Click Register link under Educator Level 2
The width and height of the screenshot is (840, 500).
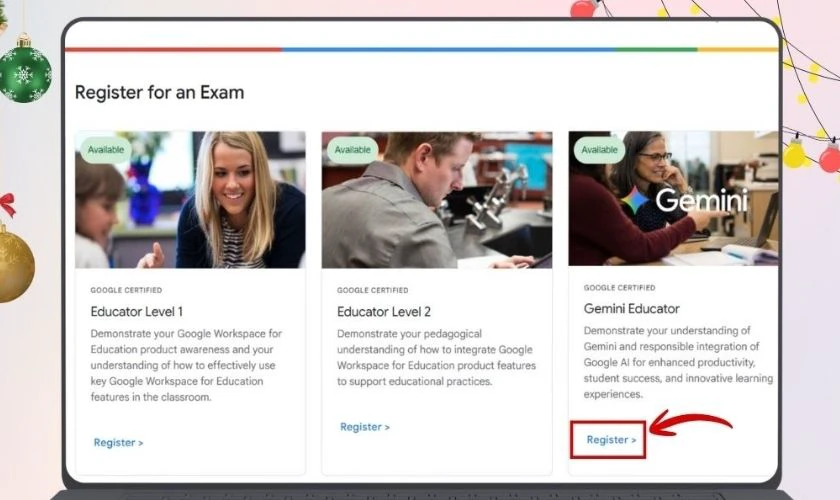click(365, 427)
